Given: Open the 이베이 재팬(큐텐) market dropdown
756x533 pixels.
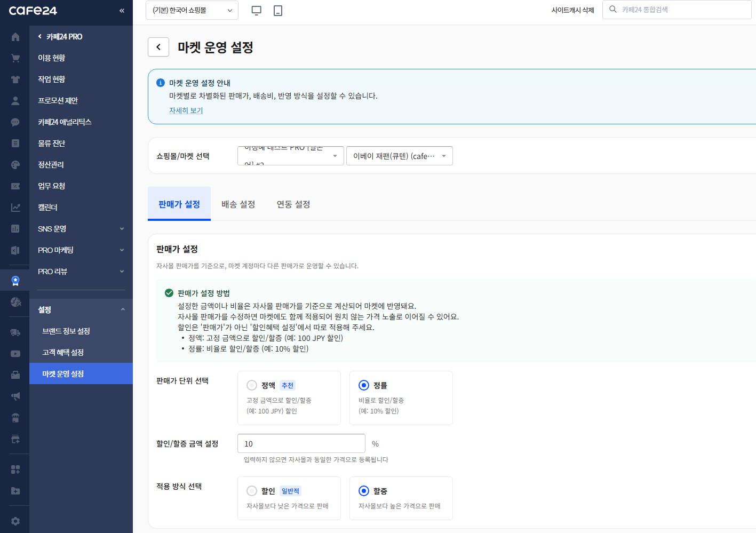Looking at the screenshot, I should pos(400,156).
